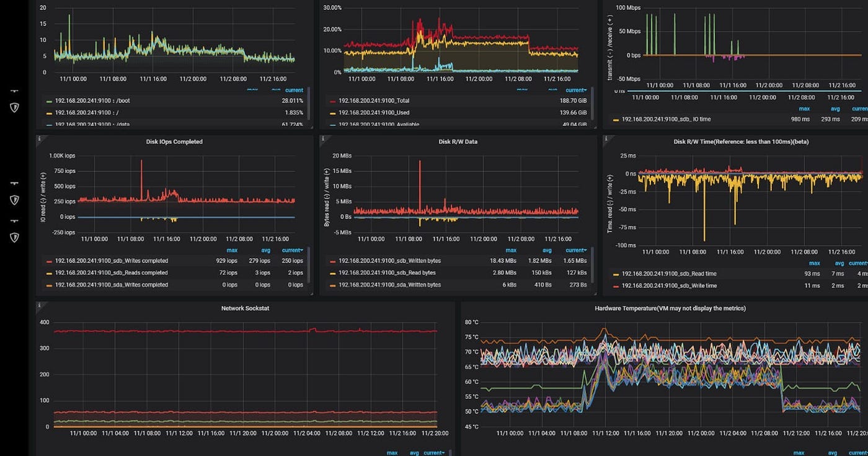The image size is (868, 456).
Task: Toggle the sdb_Writes completed legend series
Action: tap(112, 261)
